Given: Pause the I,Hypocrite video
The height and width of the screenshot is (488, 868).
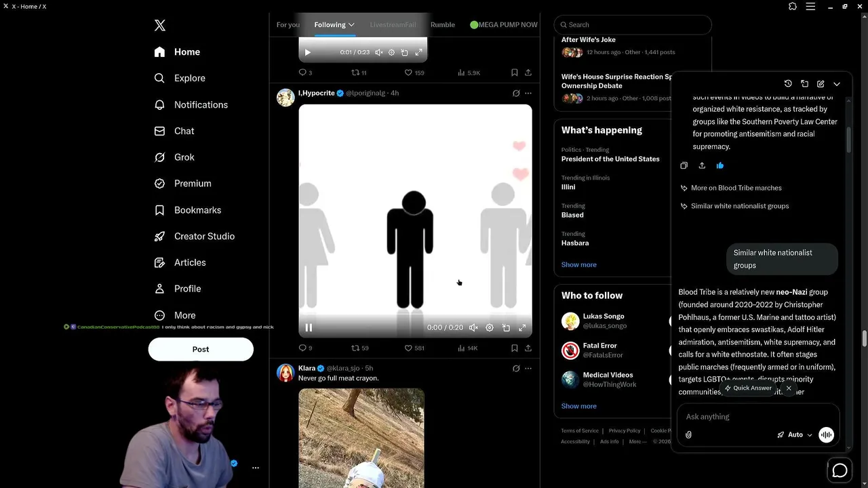Looking at the screenshot, I should [309, 327].
